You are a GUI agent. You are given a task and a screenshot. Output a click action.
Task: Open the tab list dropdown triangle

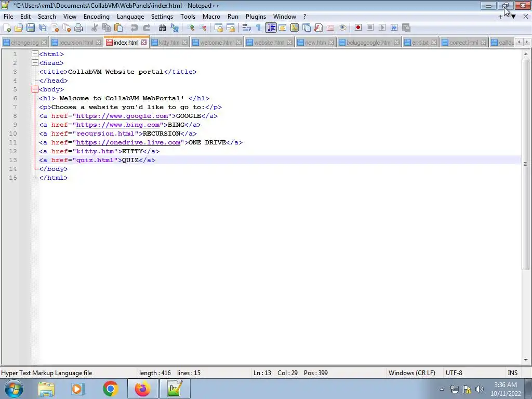(x=513, y=17)
